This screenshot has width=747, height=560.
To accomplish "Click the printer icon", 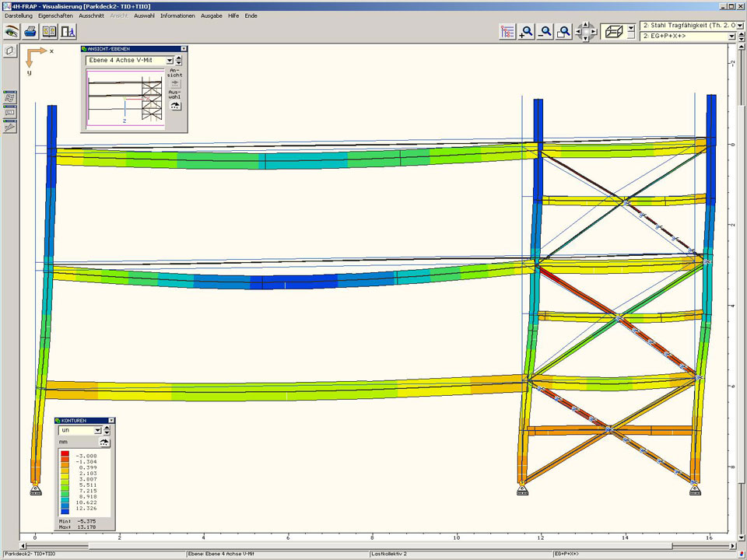I will point(30,32).
